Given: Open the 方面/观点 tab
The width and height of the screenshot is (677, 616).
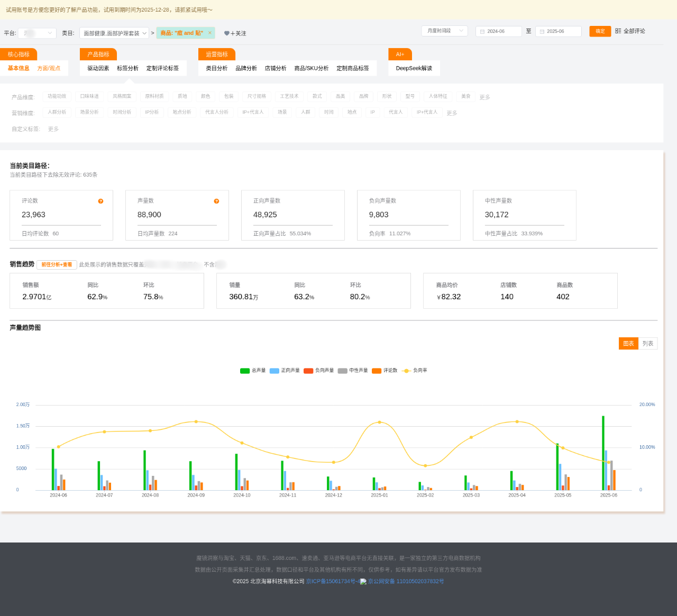Looking at the screenshot, I should click(49, 68).
